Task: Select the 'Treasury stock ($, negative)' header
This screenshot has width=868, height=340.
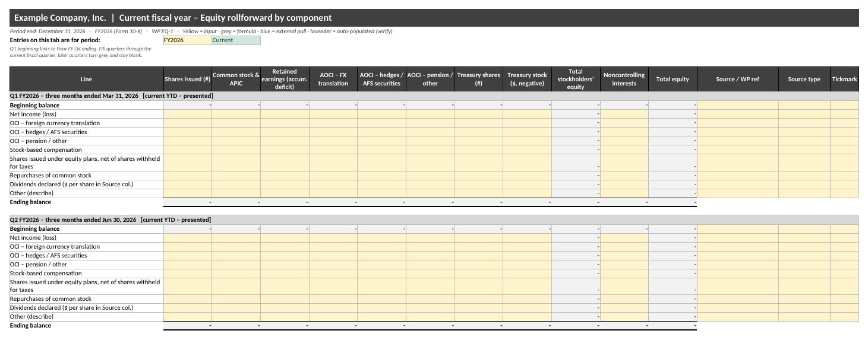Action: 528,80
